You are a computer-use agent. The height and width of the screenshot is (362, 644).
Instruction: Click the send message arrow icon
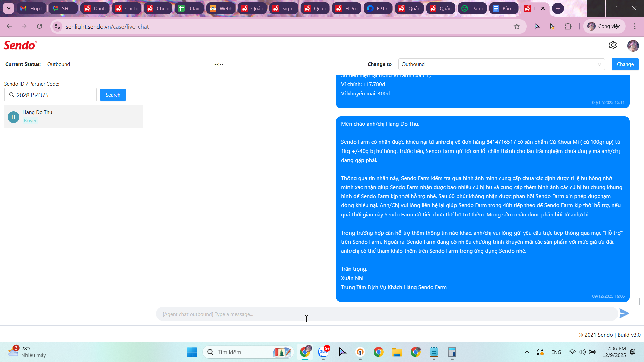(624, 314)
